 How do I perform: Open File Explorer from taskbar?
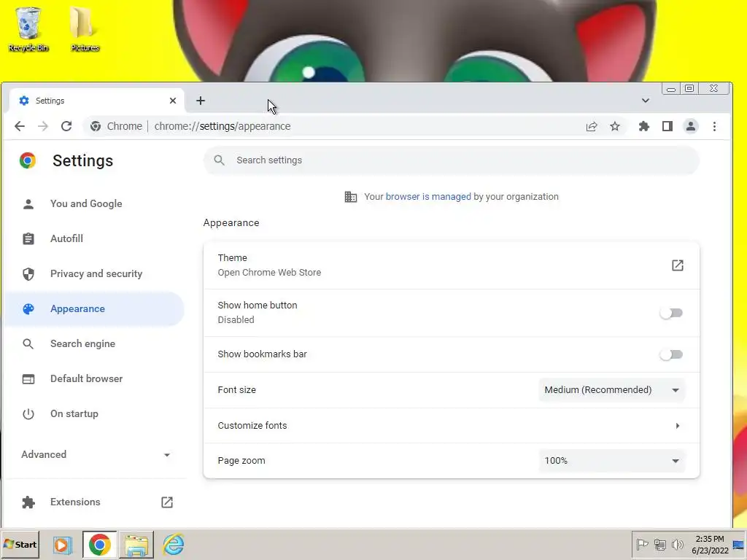[x=136, y=545]
